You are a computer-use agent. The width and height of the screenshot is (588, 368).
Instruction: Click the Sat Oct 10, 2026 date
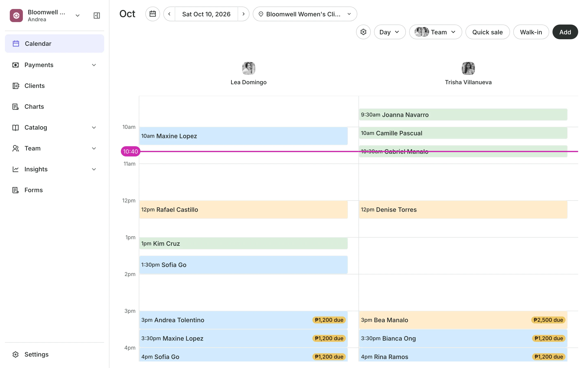206,14
